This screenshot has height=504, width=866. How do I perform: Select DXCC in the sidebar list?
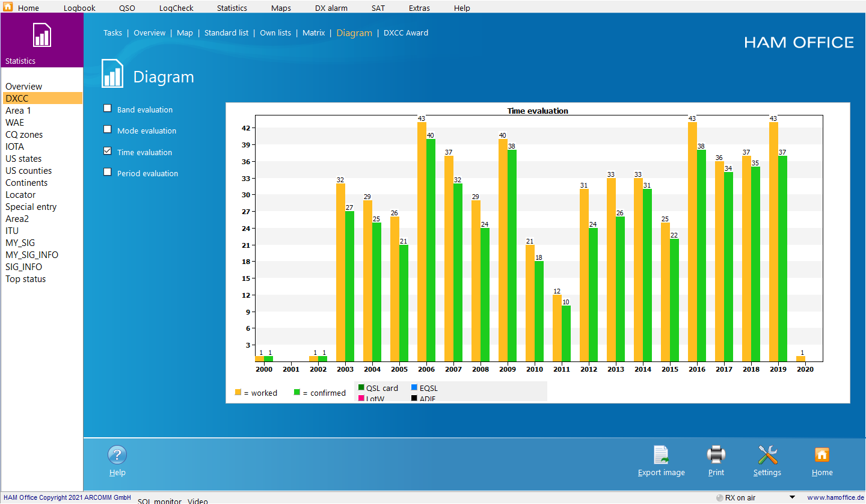click(42, 99)
